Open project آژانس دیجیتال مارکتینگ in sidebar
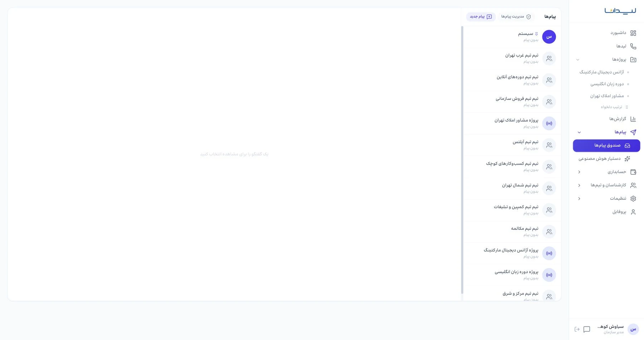The image size is (644, 340). [x=602, y=72]
